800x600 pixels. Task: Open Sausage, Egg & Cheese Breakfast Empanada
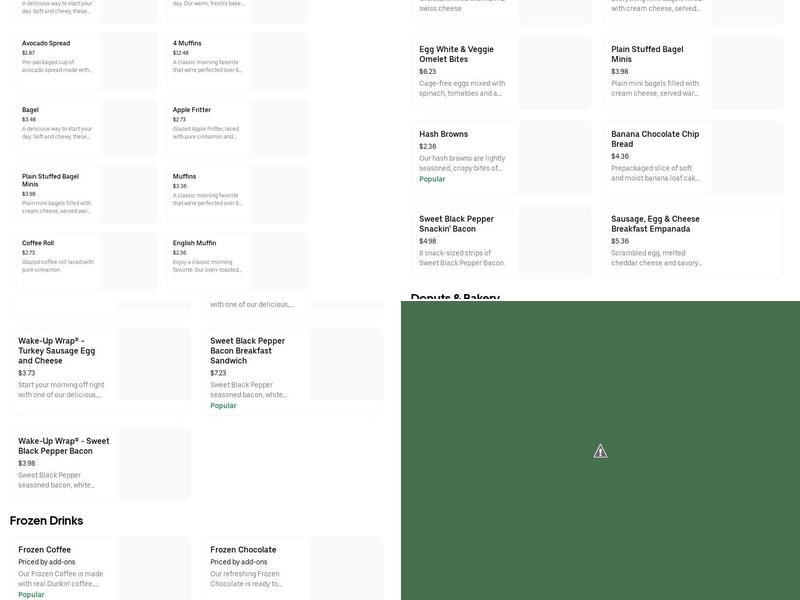[x=655, y=224]
